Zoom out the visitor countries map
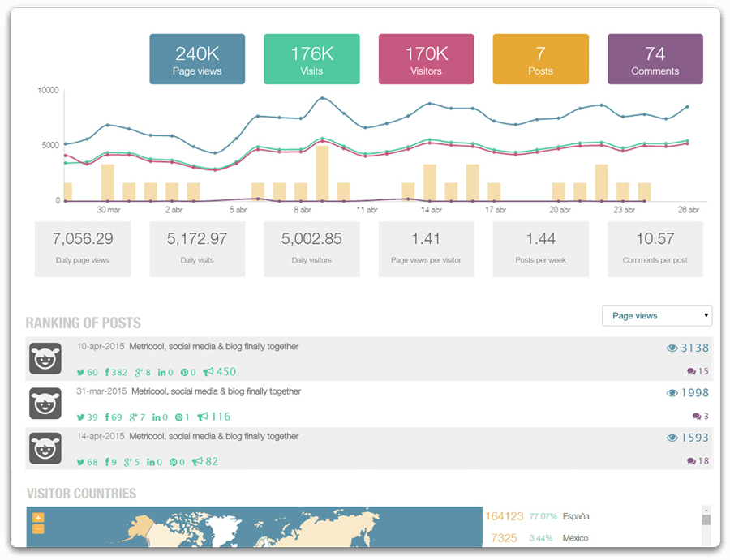 pos(38,529)
